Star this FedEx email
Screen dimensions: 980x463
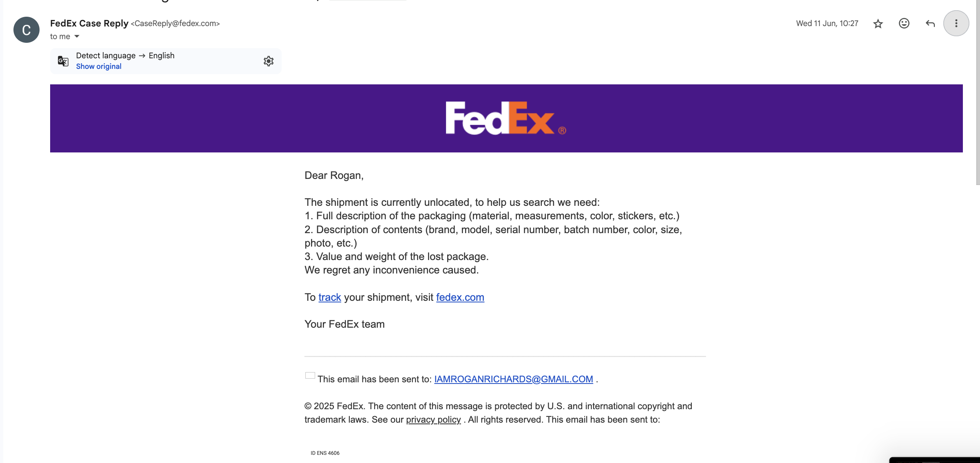pyautogui.click(x=878, y=24)
